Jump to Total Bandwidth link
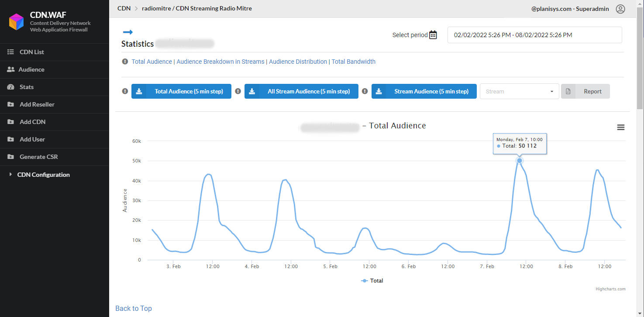Viewport: 644px width, 317px height. (354, 62)
